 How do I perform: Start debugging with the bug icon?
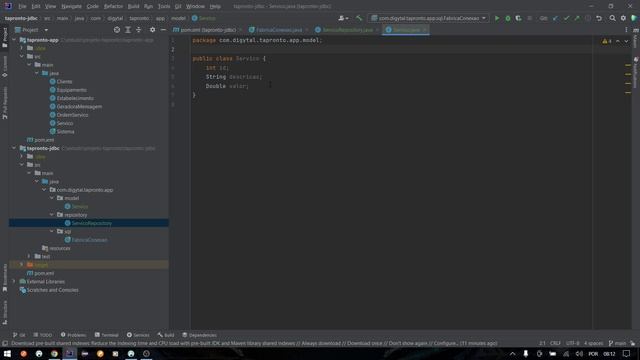click(x=508, y=18)
